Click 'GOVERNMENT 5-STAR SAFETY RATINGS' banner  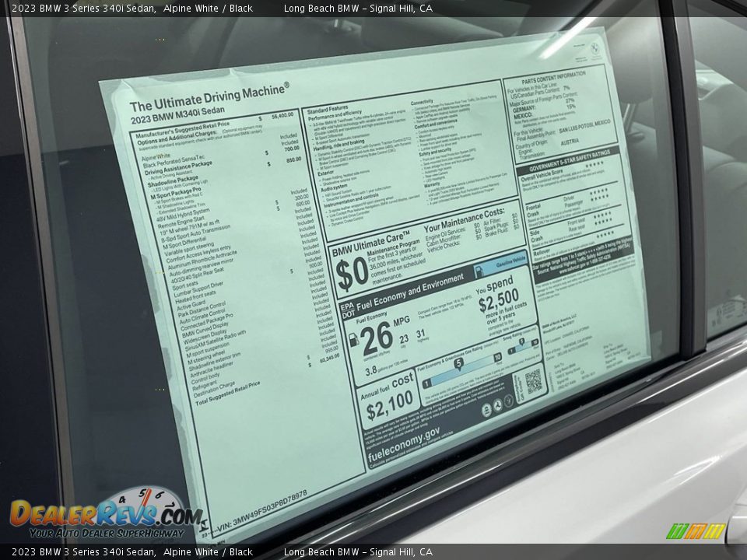570,160
